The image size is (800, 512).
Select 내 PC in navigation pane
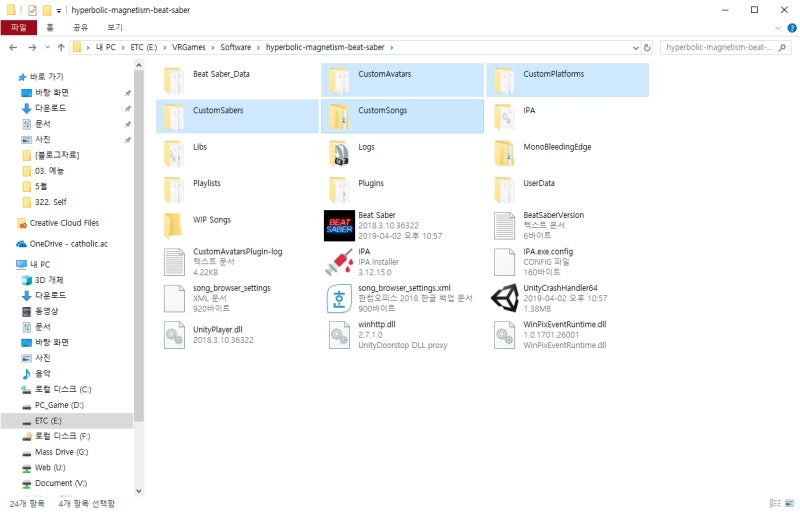pos(40,264)
